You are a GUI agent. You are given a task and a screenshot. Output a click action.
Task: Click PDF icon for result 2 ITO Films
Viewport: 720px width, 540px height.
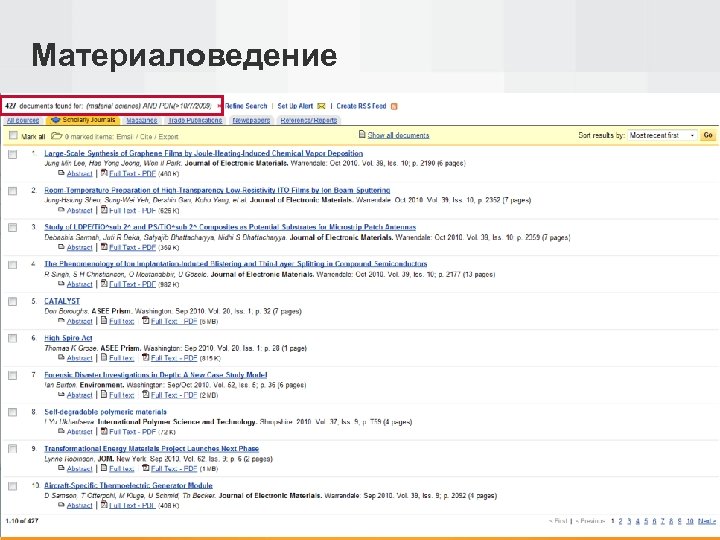(x=104, y=210)
